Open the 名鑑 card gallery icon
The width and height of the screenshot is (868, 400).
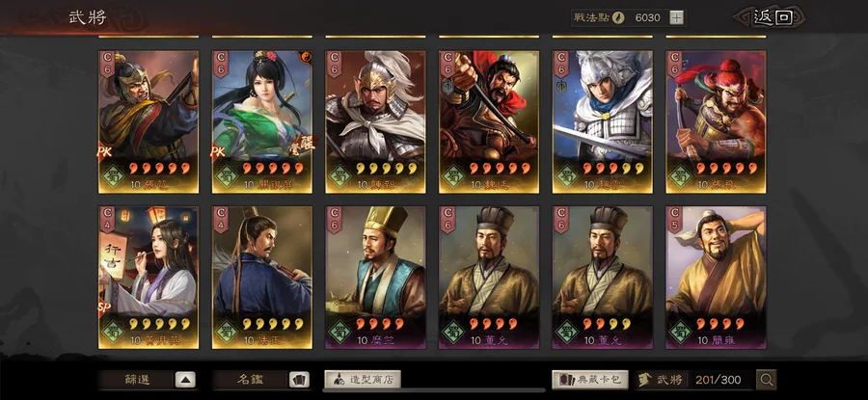pyautogui.click(x=300, y=380)
